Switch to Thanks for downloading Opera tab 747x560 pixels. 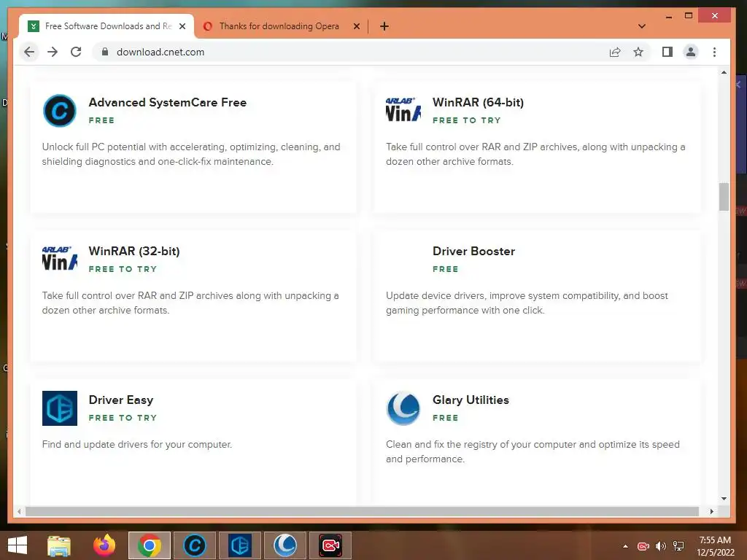point(279,26)
